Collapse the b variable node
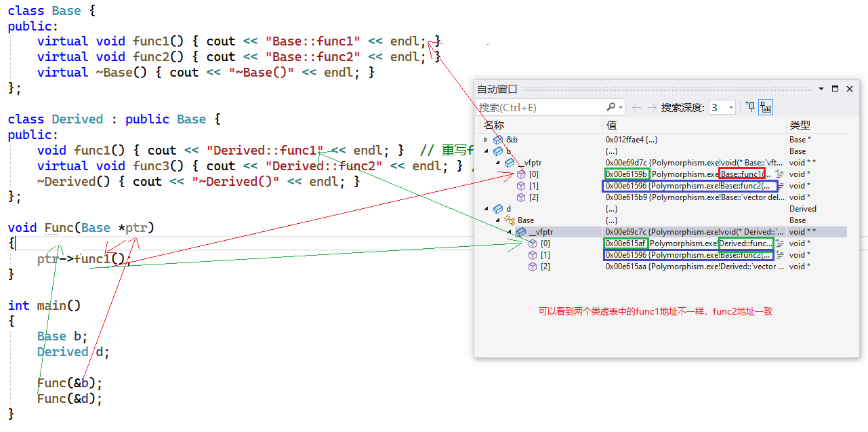Image resolution: width=868 pixels, height=432 pixels. (486, 151)
